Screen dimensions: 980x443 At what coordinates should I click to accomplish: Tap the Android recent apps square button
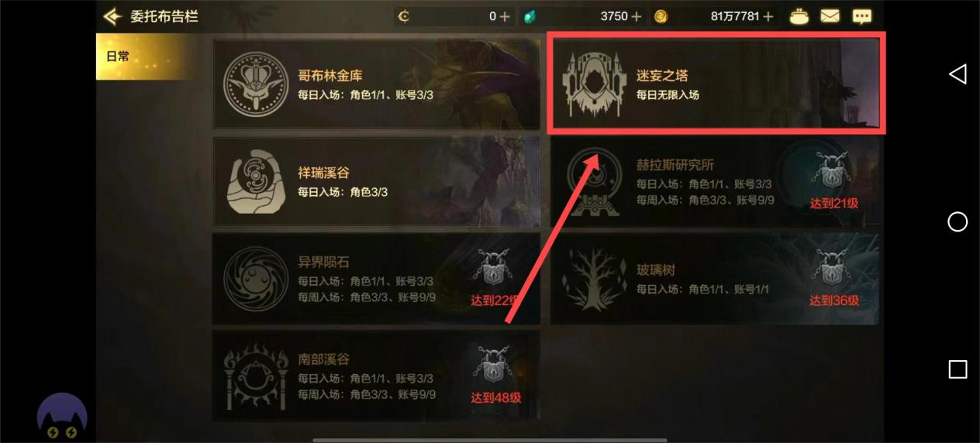click(958, 369)
